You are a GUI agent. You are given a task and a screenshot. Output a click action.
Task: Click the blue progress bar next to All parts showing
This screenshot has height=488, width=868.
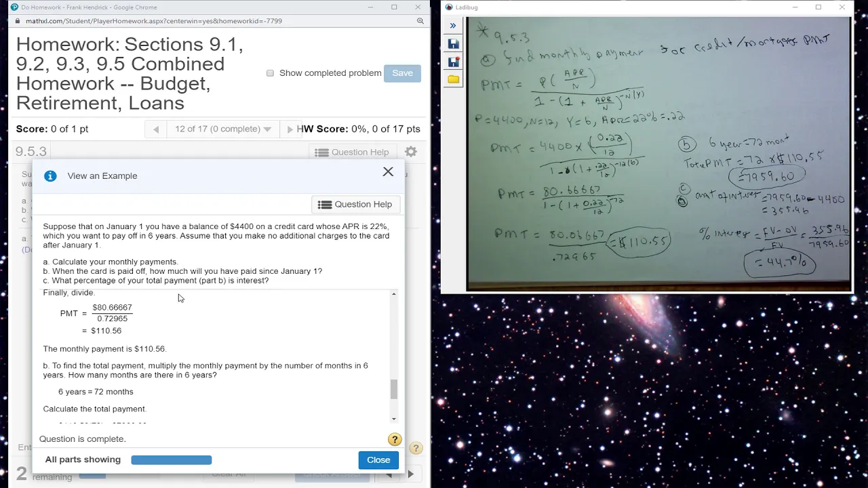tap(172, 460)
